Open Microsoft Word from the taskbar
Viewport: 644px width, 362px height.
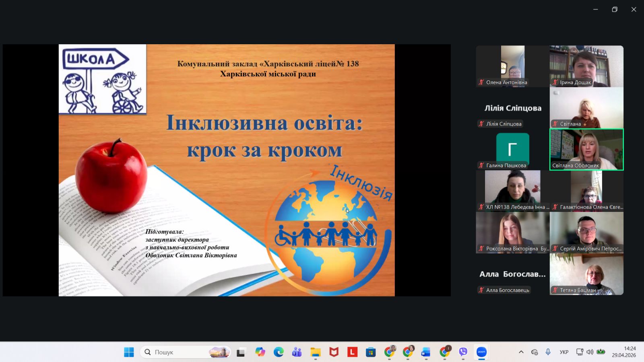(426, 352)
